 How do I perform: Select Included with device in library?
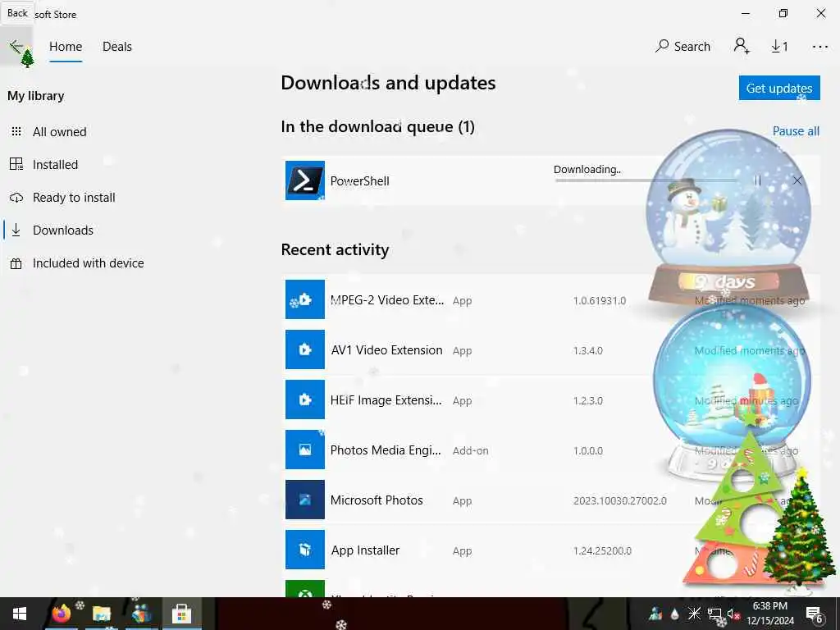88,263
